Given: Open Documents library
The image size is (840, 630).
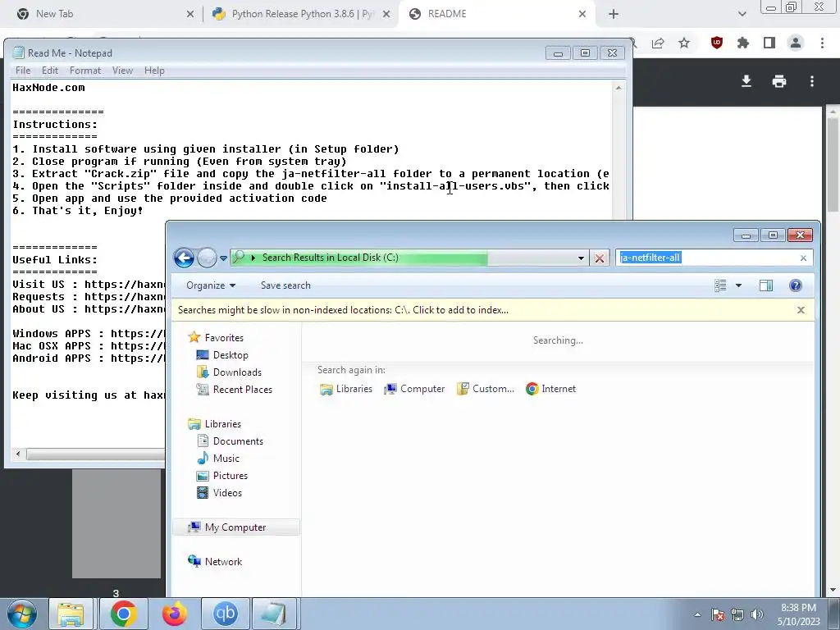Looking at the screenshot, I should click(x=238, y=441).
